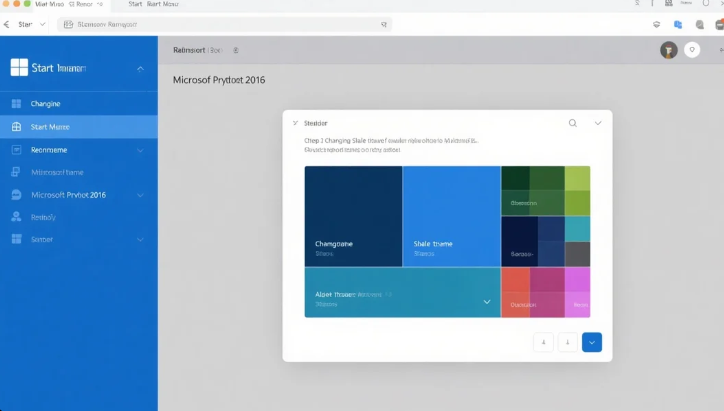Click the first white step button
This screenshot has height=411, width=724.
pyautogui.click(x=543, y=342)
